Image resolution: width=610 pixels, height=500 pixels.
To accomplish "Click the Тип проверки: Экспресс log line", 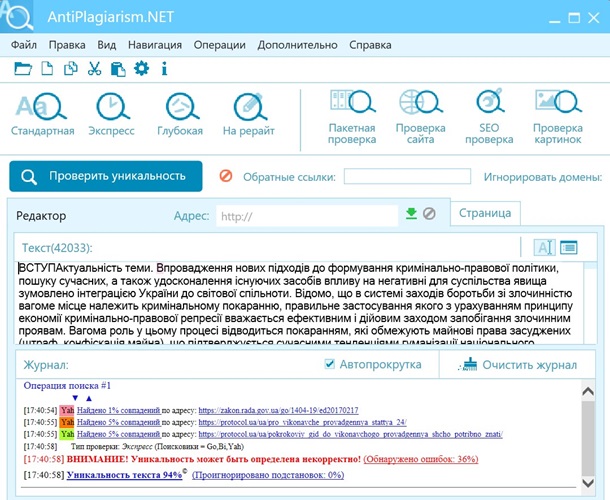I will coord(158,446).
